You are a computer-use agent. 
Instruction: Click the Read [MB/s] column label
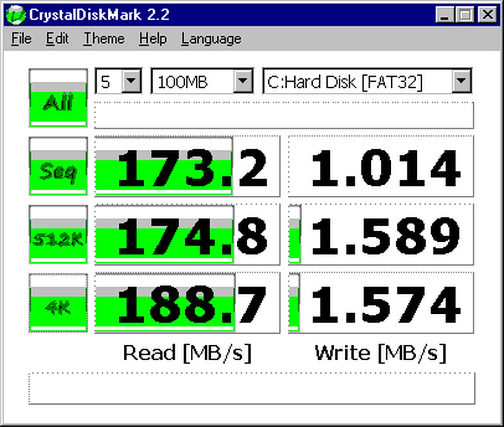[x=187, y=353]
